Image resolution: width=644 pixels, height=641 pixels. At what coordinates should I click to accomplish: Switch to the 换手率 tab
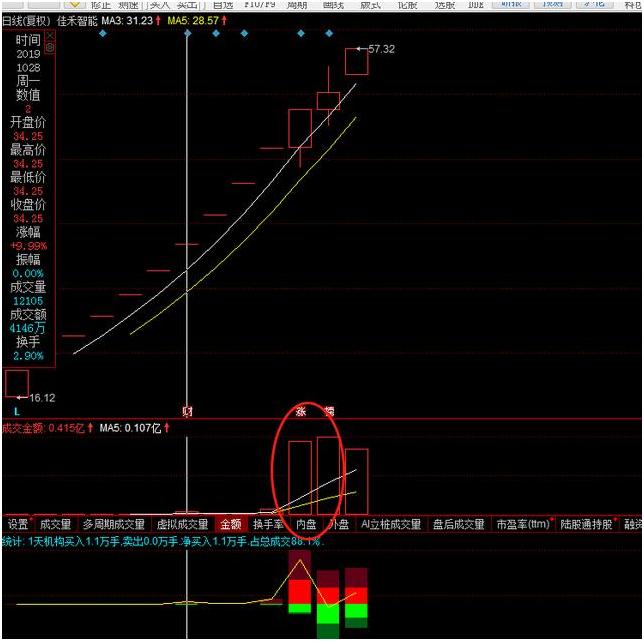(268, 524)
